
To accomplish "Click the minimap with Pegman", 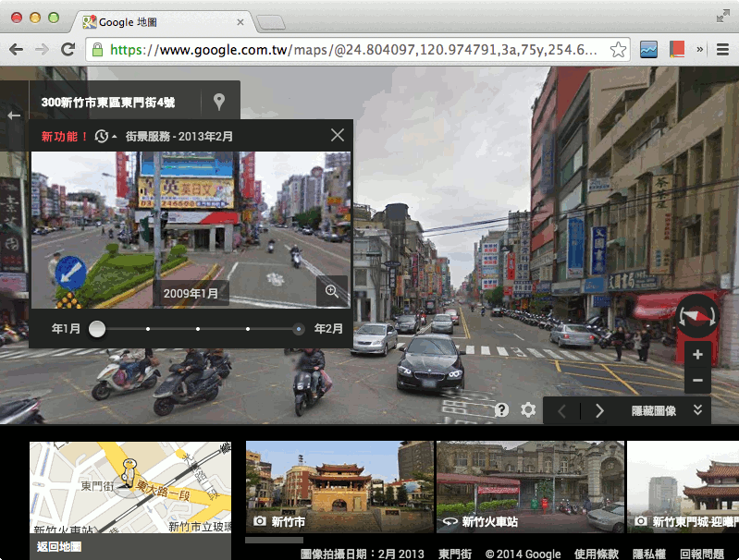I will (130, 487).
